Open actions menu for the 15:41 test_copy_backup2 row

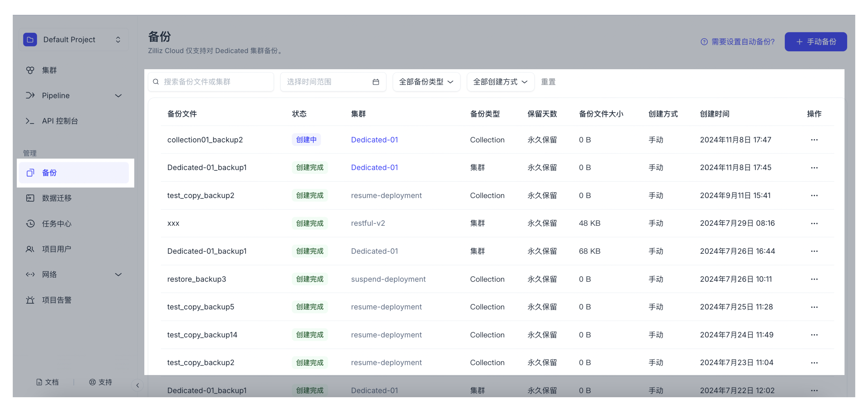814,195
